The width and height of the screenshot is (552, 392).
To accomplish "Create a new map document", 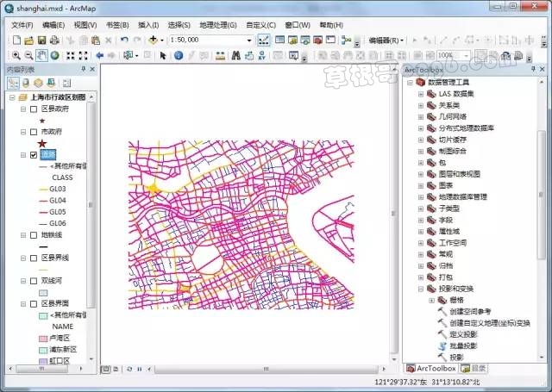I will 16,40.
